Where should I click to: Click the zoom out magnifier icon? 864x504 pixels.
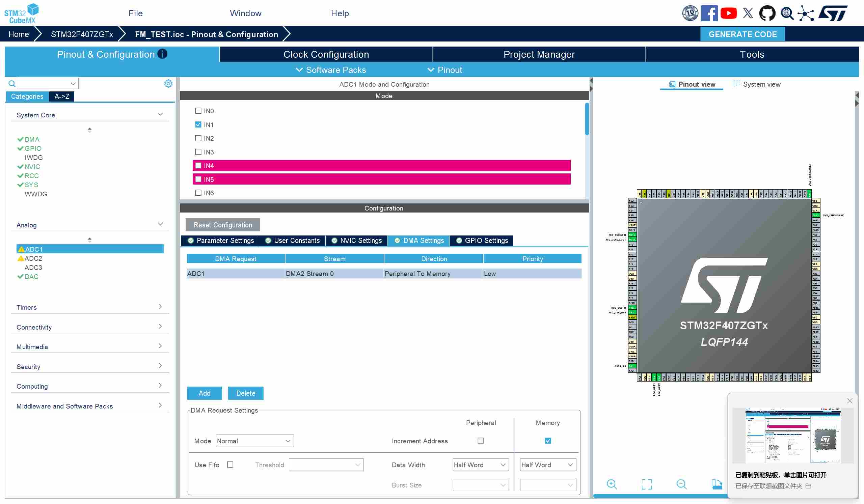(x=681, y=484)
